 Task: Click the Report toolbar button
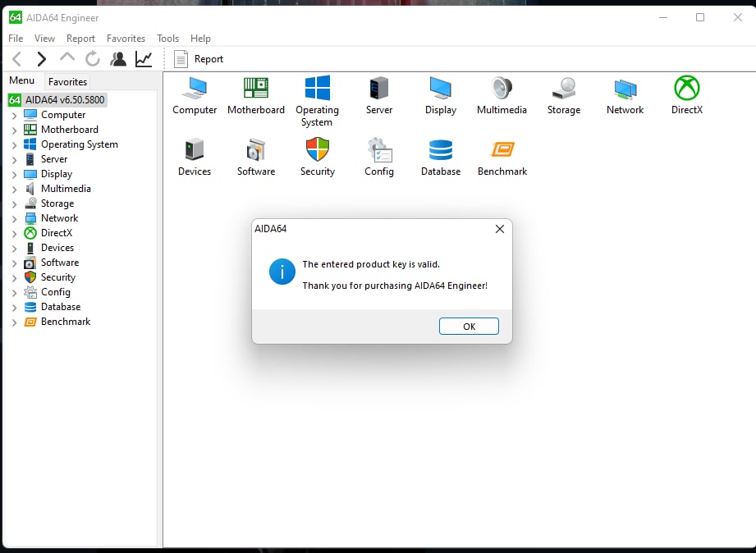tap(199, 59)
